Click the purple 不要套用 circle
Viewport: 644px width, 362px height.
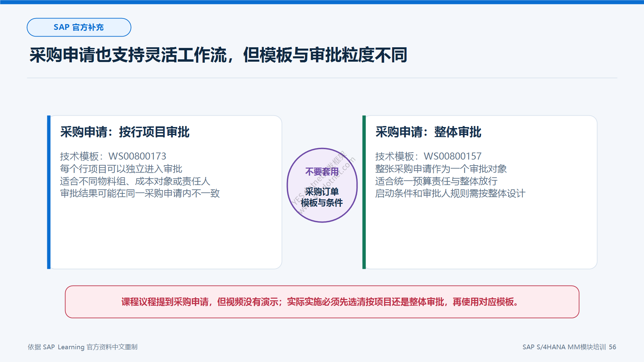[322, 185]
